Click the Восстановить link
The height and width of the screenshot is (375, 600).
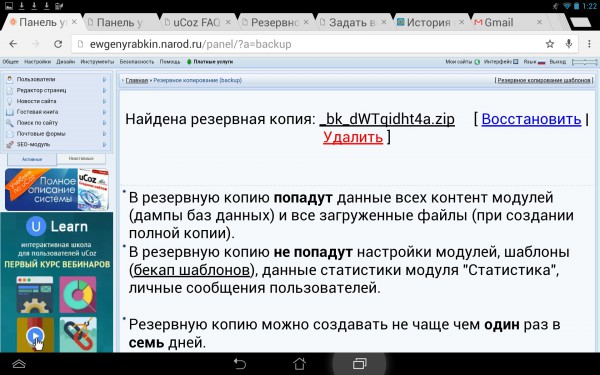point(531,119)
